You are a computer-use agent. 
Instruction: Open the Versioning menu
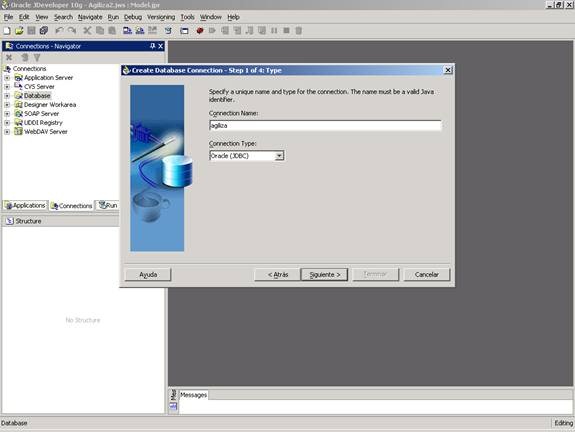coord(161,17)
